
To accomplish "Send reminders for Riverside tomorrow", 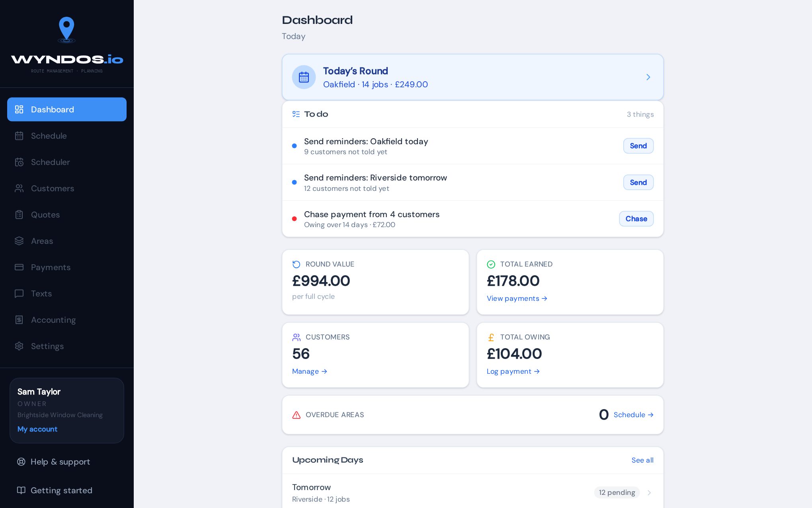I will [x=638, y=182].
